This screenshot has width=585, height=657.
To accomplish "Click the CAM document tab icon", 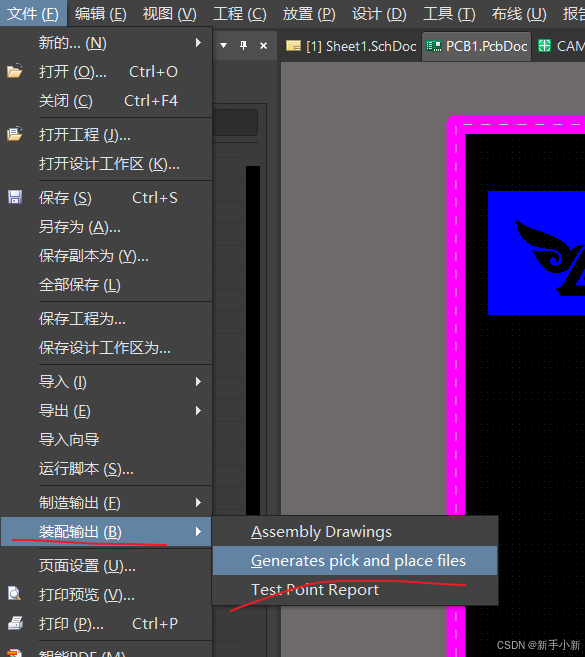I will (x=544, y=45).
